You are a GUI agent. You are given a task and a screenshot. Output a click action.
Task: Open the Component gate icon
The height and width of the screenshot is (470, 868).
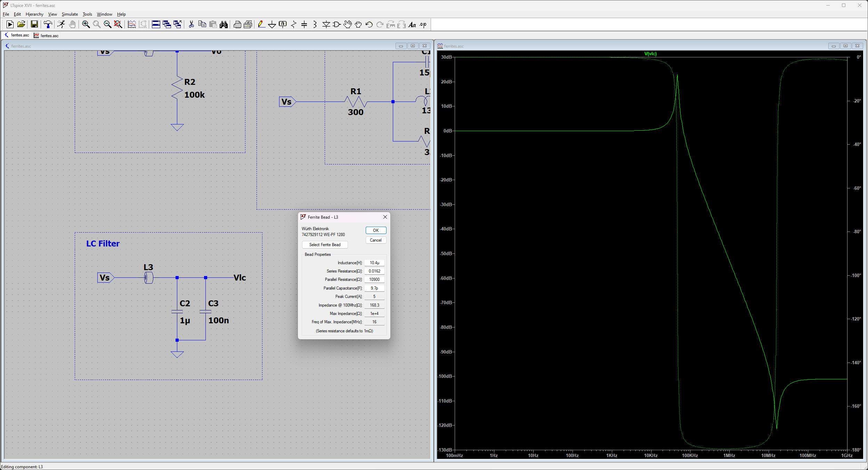(336, 24)
